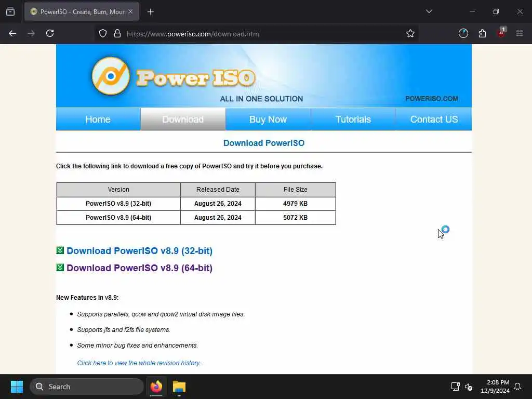
Task: Click the PowerISO disc logo
Action: (x=111, y=76)
